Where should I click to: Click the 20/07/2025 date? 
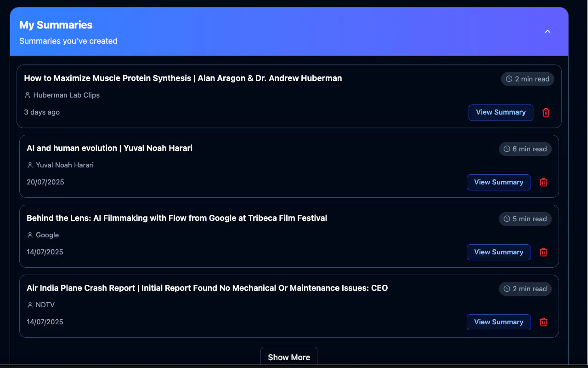click(45, 182)
